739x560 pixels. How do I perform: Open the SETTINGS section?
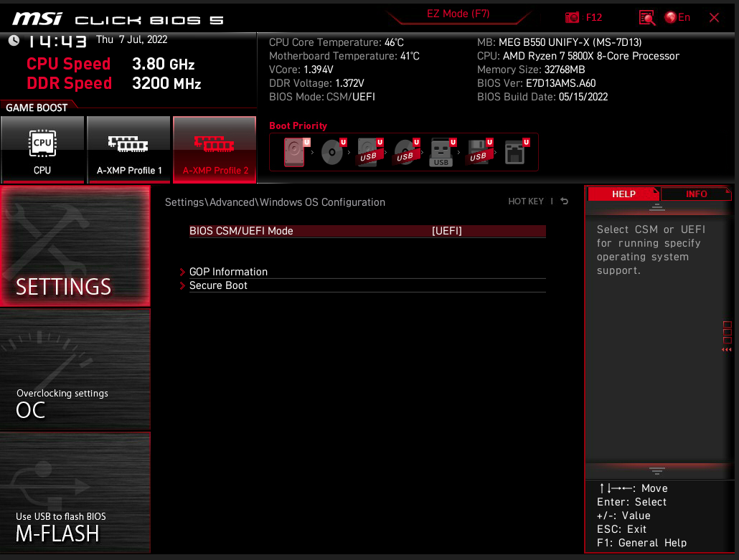pyautogui.click(x=75, y=246)
